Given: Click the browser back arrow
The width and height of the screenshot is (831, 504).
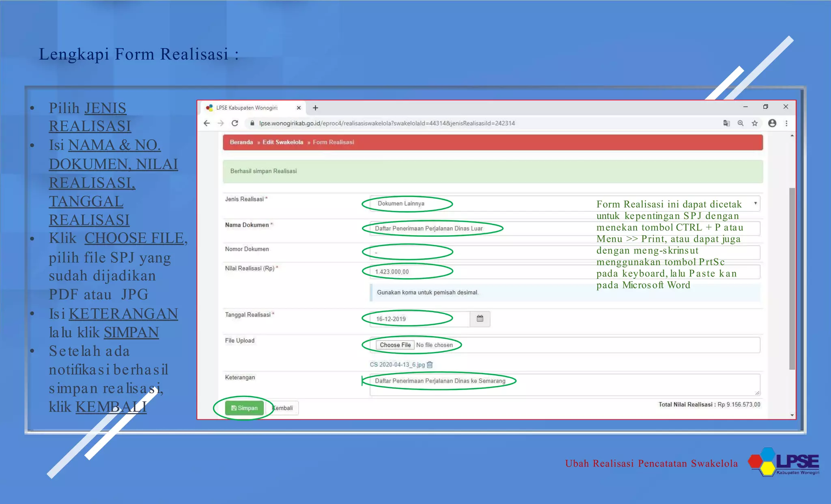Looking at the screenshot, I should click(x=207, y=123).
